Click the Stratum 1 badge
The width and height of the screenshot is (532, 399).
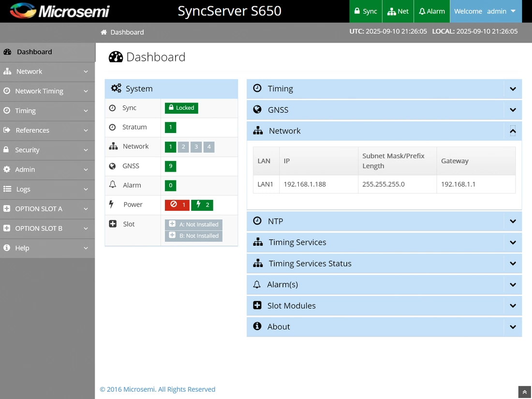pyautogui.click(x=170, y=127)
